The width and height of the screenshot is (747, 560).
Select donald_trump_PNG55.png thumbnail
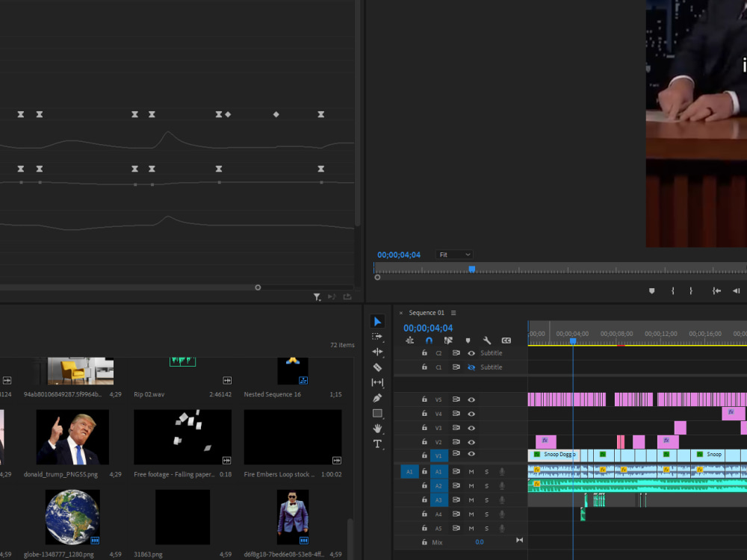[x=72, y=437]
